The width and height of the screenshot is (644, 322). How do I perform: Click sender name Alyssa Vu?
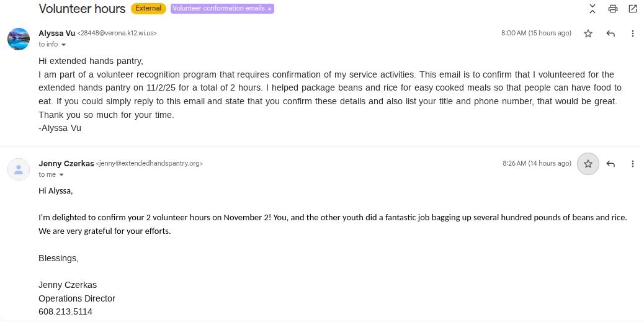(56, 34)
